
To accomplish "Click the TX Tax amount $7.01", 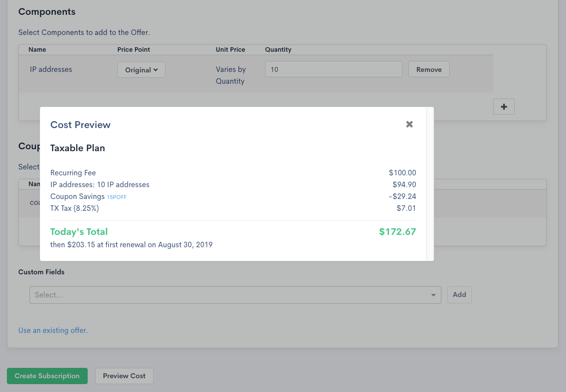I will coord(406,208).
